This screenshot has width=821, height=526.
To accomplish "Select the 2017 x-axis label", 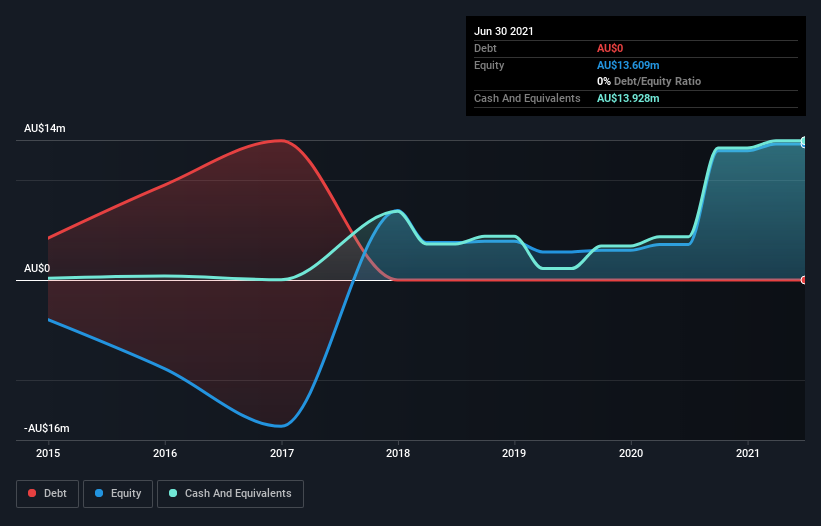I will [282, 453].
